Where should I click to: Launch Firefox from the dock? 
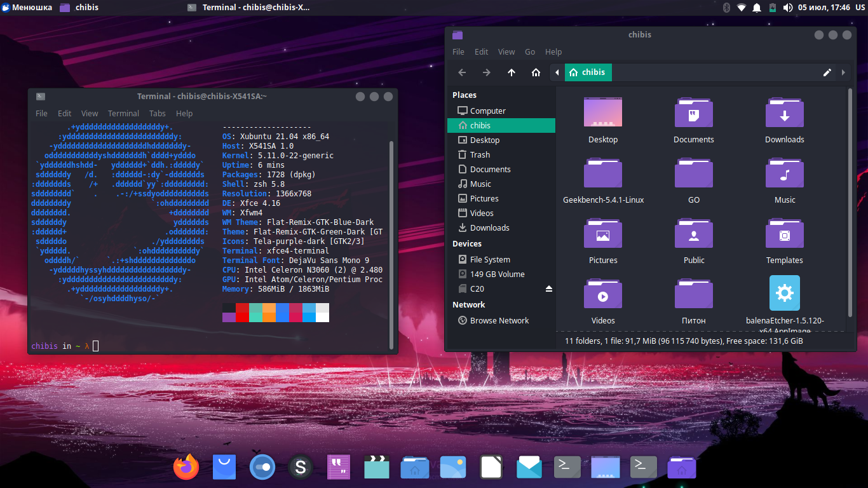[x=186, y=468]
